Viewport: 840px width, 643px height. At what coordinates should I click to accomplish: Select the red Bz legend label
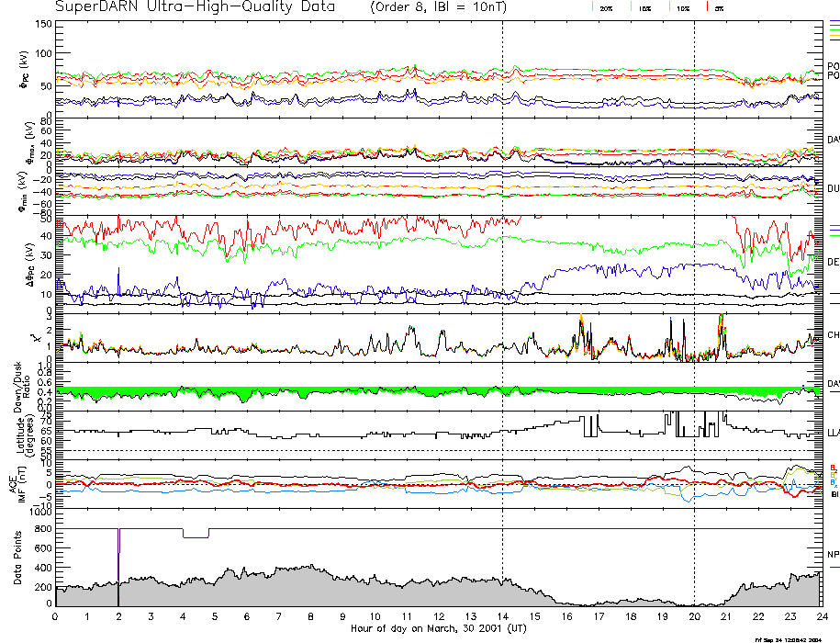[x=834, y=467]
